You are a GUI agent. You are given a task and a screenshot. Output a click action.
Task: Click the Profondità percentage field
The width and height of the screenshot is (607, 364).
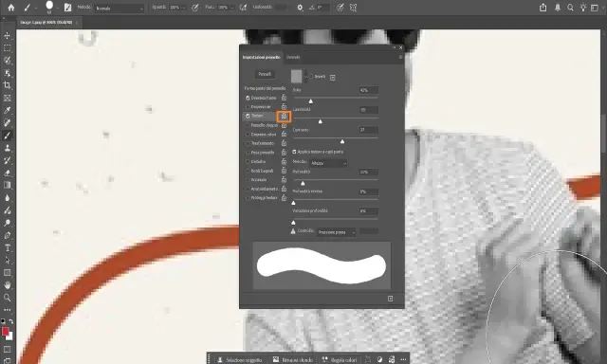(x=369, y=172)
